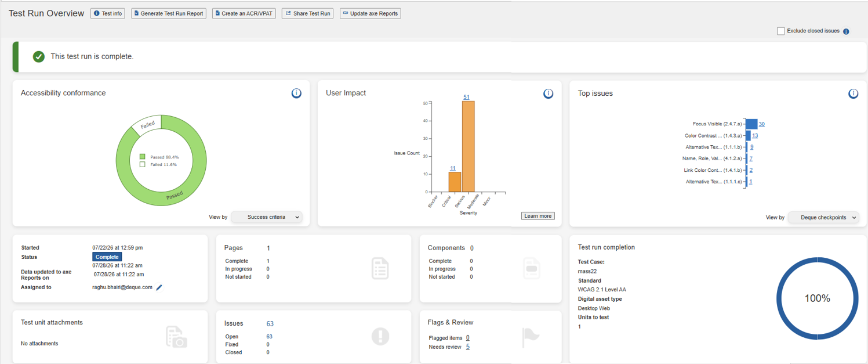Open the Top issues info icon
The height and width of the screenshot is (364, 868).
(x=853, y=93)
